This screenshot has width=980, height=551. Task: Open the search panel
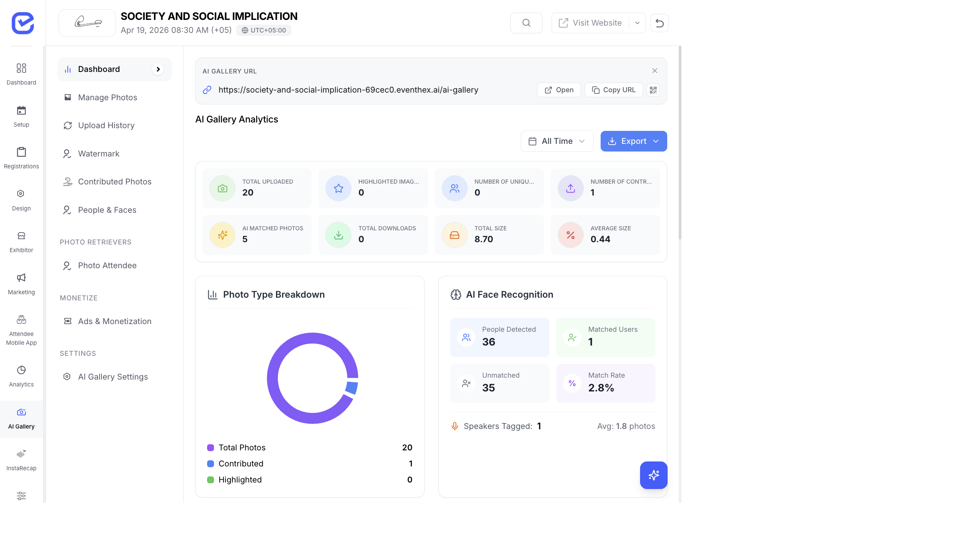click(x=526, y=23)
